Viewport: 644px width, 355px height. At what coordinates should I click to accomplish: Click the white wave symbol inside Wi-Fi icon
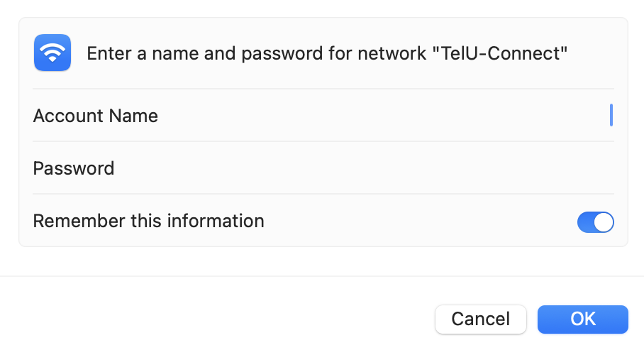[52, 53]
